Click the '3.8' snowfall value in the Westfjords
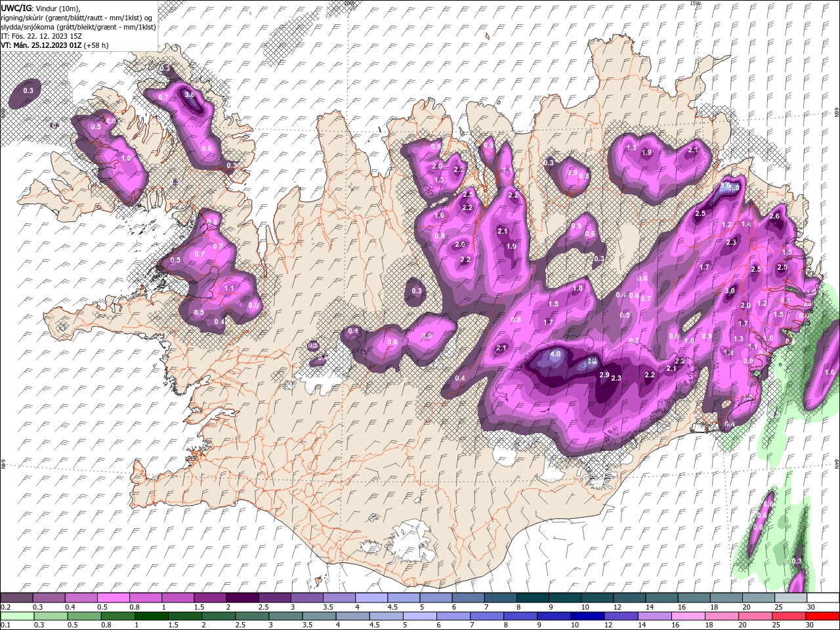840x630 pixels. (x=190, y=95)
